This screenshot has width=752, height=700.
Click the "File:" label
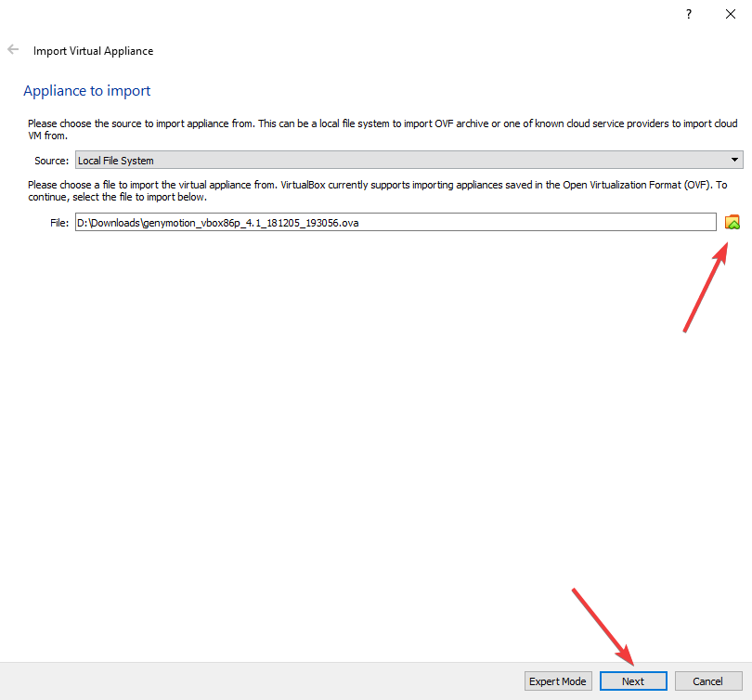(x=59, y=223)
